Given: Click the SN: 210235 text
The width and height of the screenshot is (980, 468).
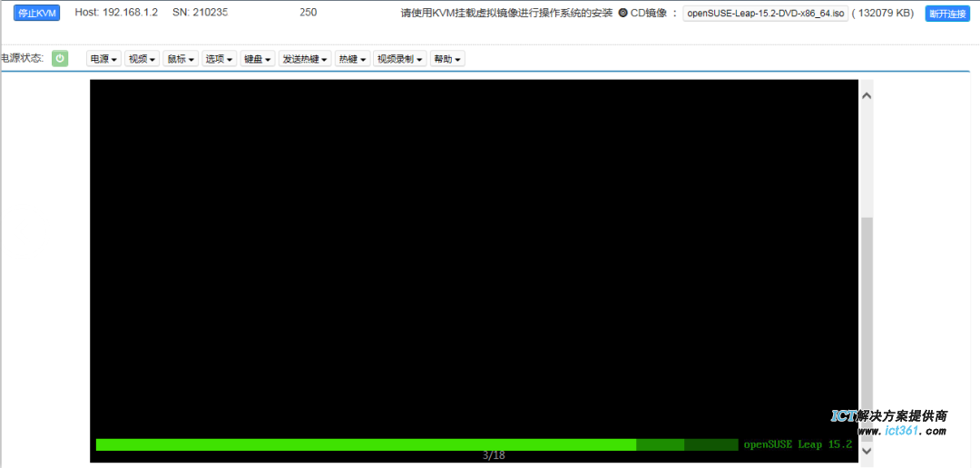Looking at the screenshot, I should click(x=200, y=13).
